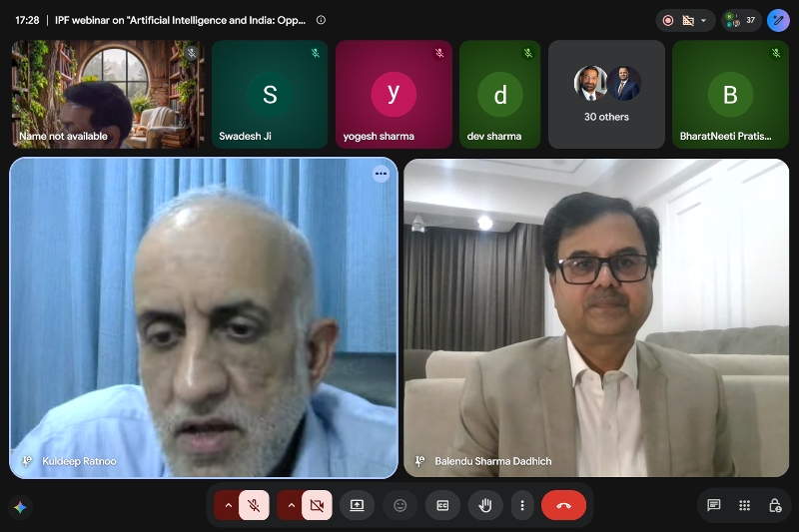
Task: Click muted mic icon on yogesh sharma tile
Action: [439, 53]
